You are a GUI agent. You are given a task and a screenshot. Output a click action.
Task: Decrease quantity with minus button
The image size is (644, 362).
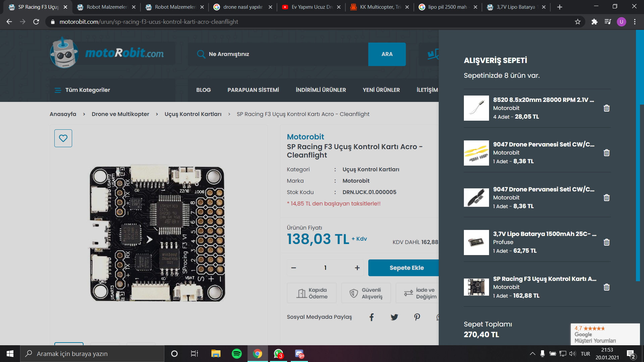[294, 268]
